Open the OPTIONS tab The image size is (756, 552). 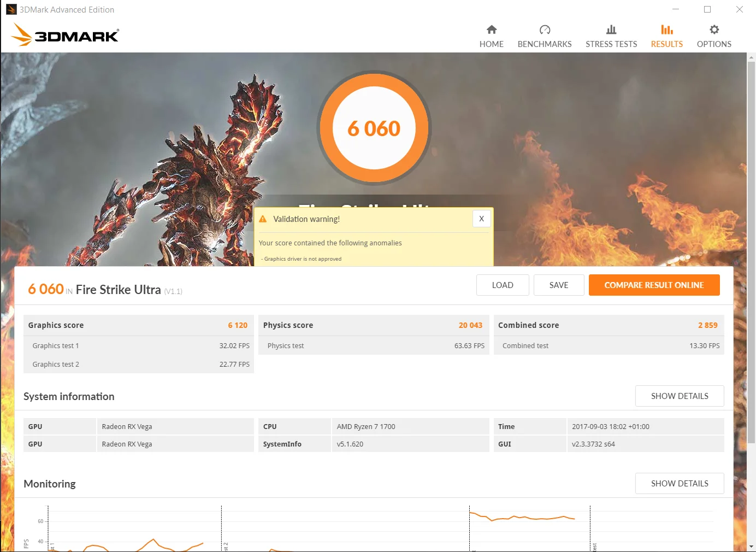[x=714, y=37]
